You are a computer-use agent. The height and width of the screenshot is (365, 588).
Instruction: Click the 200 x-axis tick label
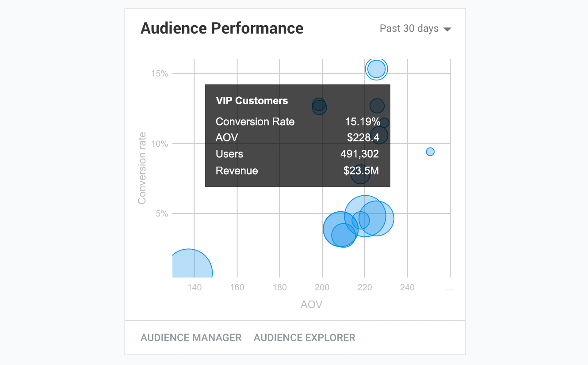point(322,288)
